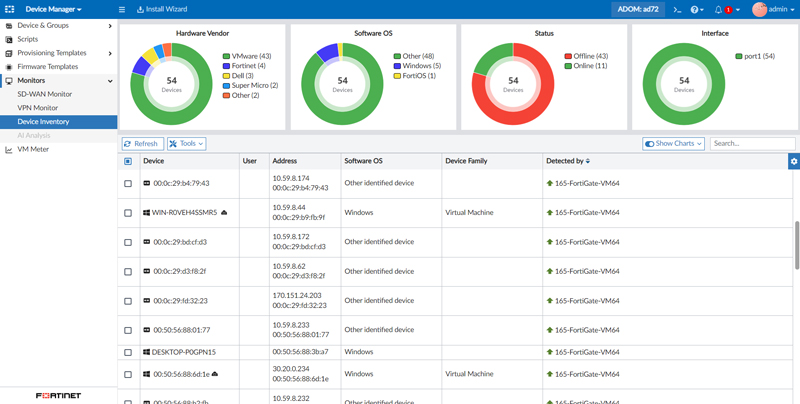Screen dimensions: 800x404
Task: Click the Device & Groups sidebar icon
Action: (9, 26)
